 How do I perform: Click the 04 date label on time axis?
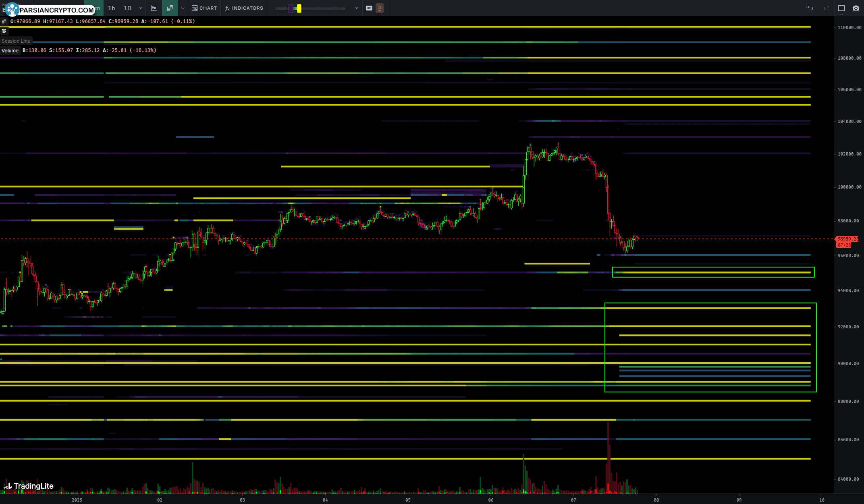[x=325, y=500]
